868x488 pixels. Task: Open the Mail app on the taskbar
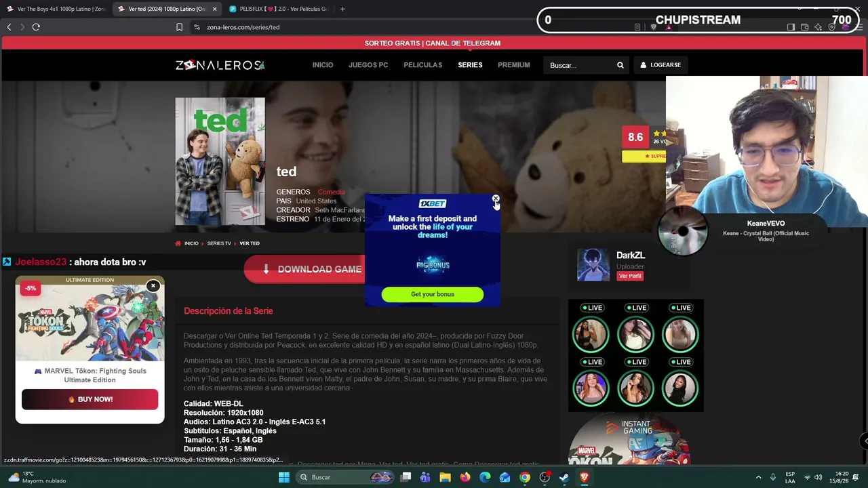(505, 477)
